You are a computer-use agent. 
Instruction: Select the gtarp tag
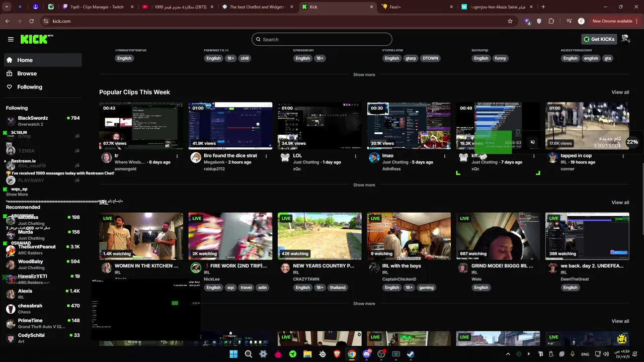point(411,58)
